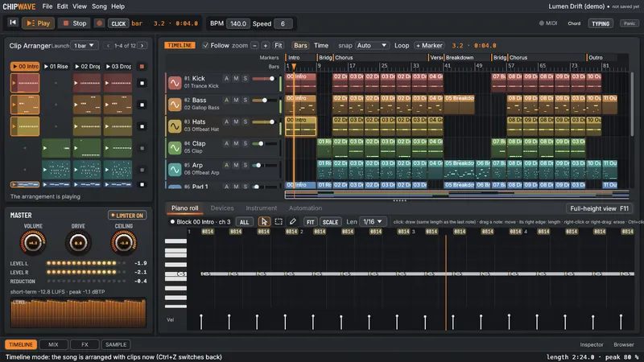Switch to Chord input mode

point(574,23)
